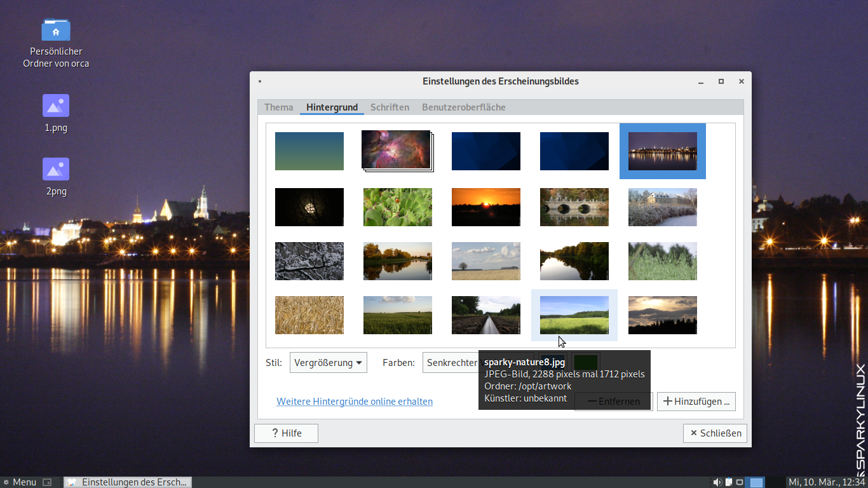Click the Entfernen button

(x=613, y=402)
